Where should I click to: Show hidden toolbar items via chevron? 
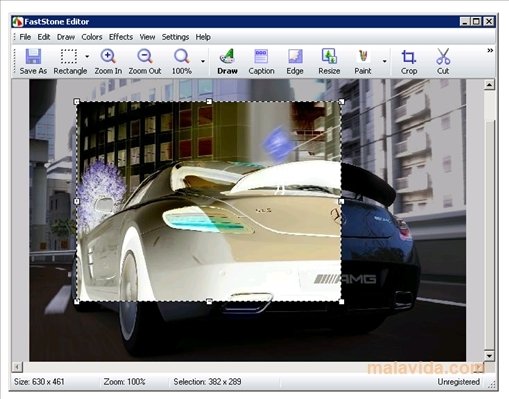490,50
